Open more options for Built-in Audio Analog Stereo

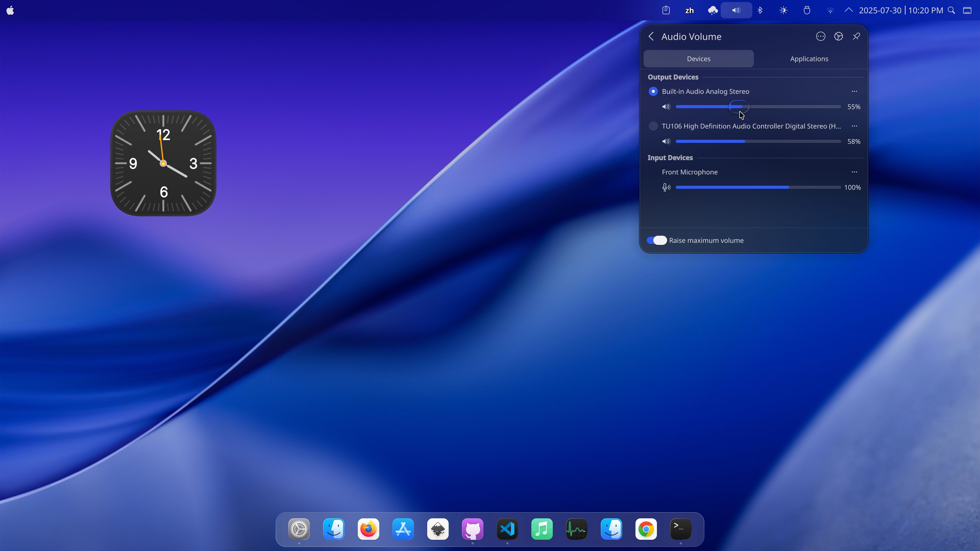click(x=854, y=91)
